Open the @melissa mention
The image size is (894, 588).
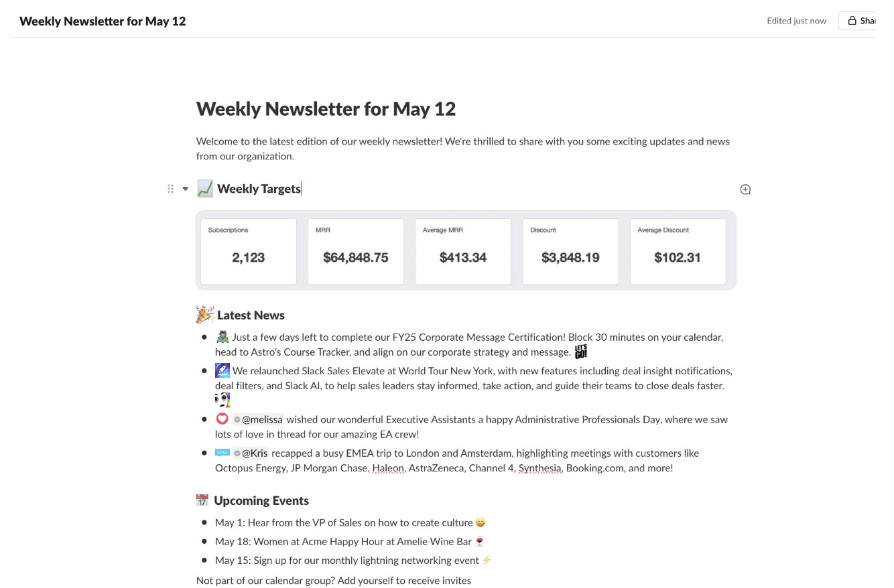coord(259,419)
